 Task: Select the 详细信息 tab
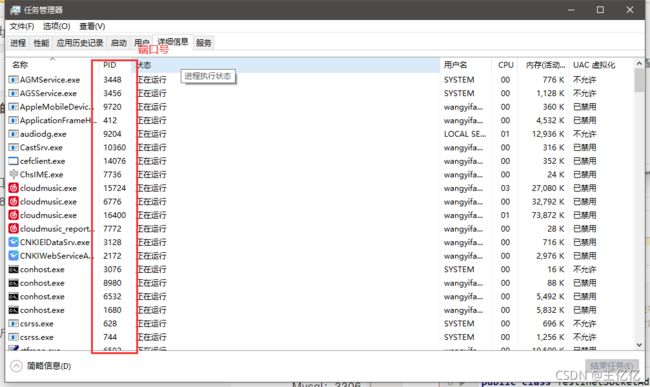[173, 41]
